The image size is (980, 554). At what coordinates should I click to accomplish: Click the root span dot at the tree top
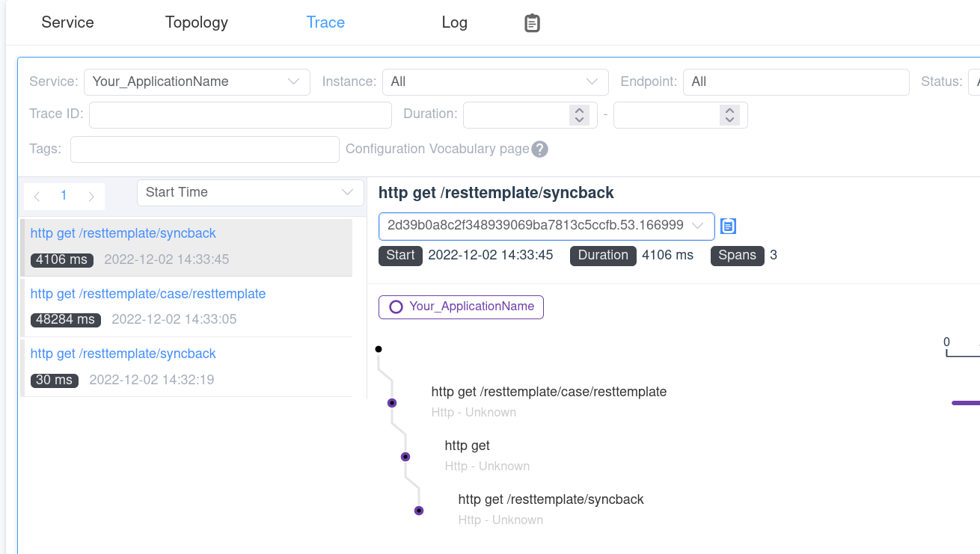pos(379,348)
